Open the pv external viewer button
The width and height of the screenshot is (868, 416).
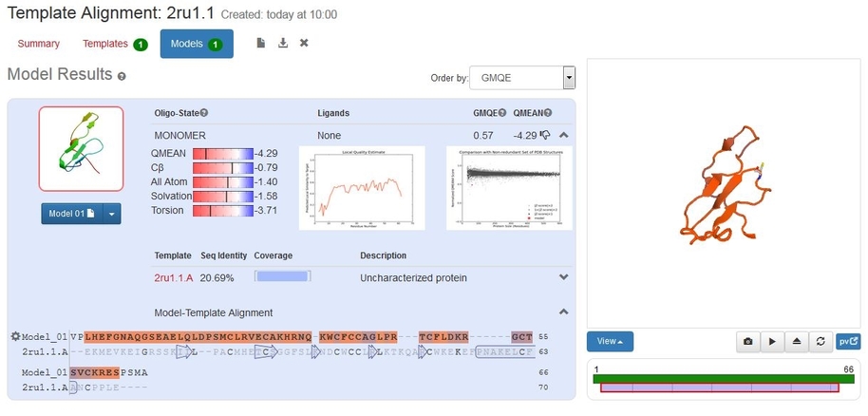point(848,341)
